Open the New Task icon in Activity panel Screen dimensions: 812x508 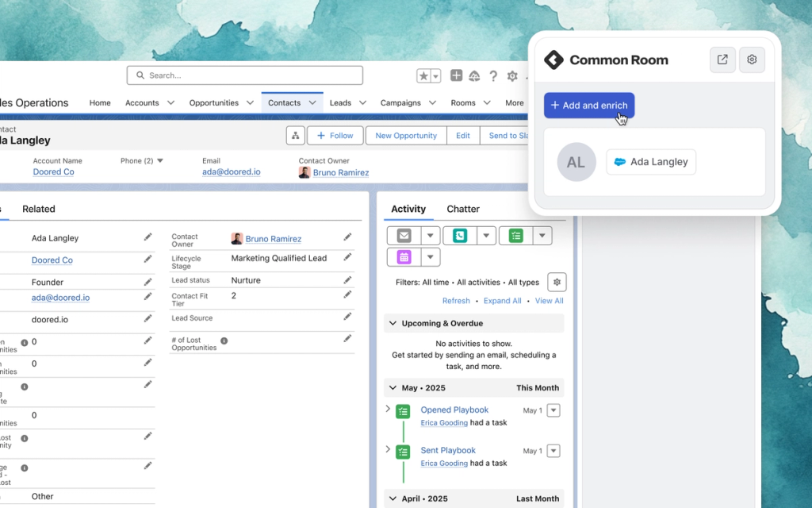click(515, 236)
